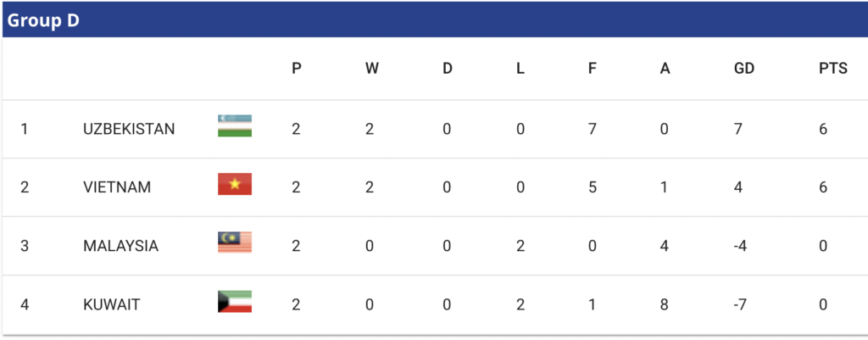
Task: Click the PTS column header
Action: 833,69
